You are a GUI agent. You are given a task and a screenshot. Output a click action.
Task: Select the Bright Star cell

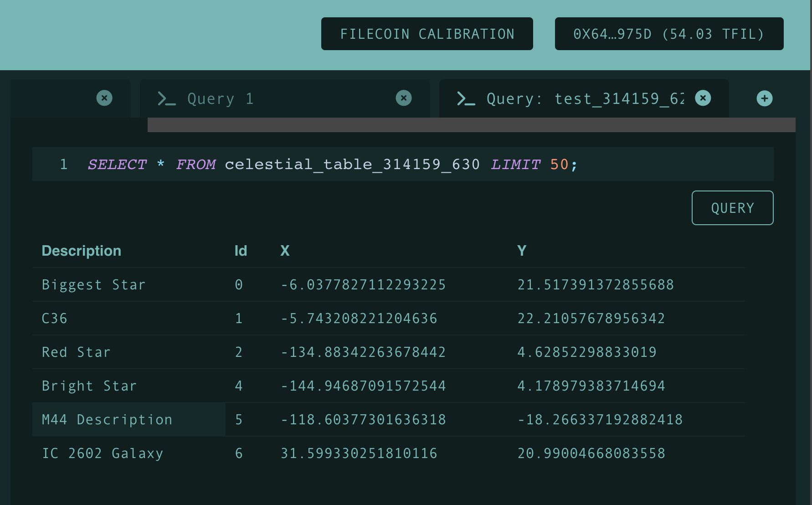coord(129,386)
